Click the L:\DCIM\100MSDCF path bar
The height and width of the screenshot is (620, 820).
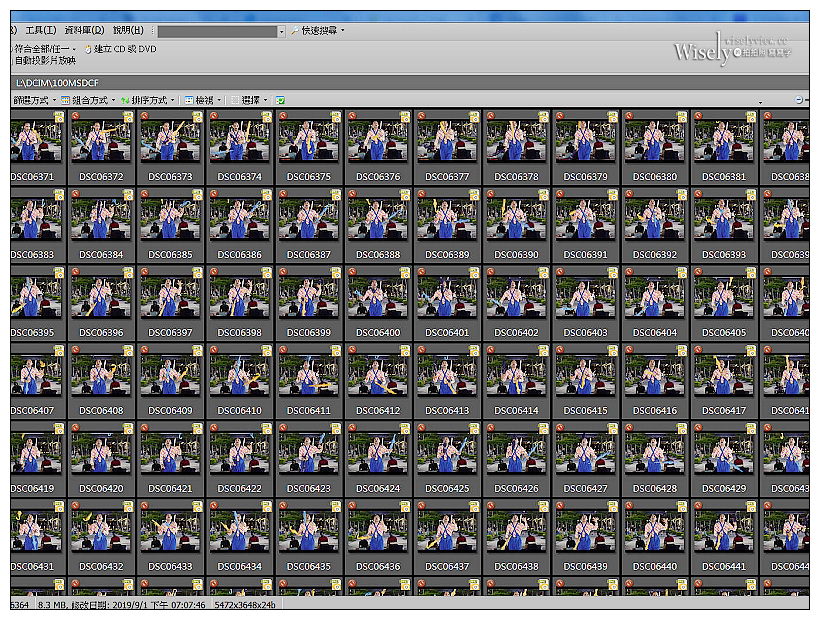(409, 83)
